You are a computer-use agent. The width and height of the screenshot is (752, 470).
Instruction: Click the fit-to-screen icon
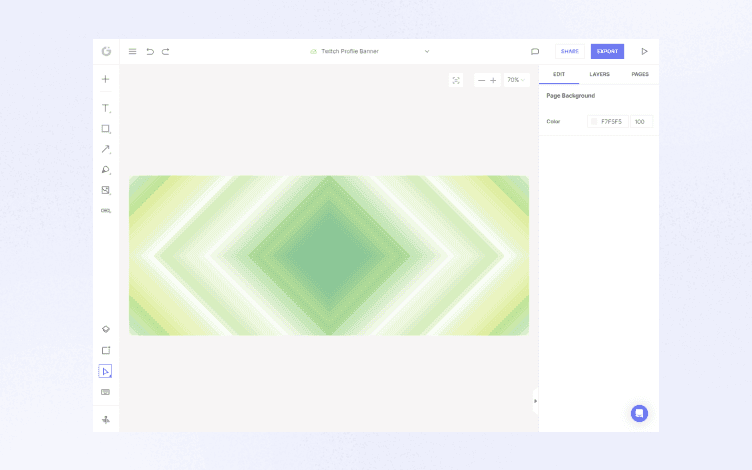(456, 80)
